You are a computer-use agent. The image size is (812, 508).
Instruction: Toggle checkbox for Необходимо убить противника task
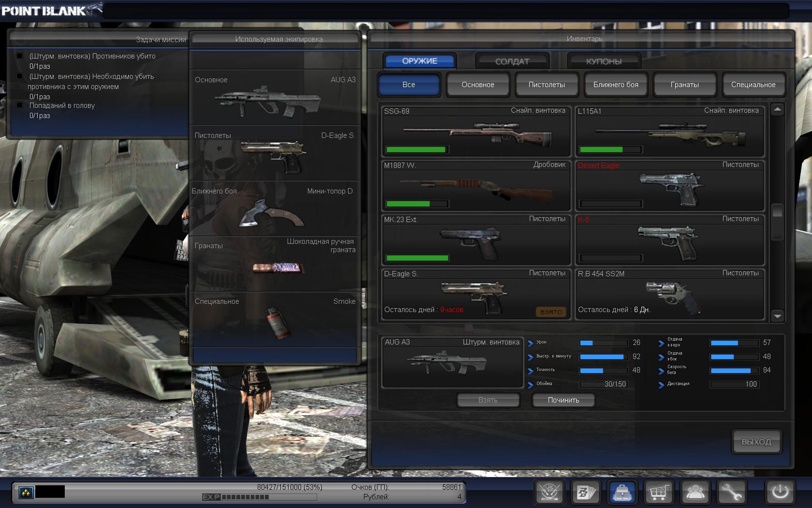pyautogui.click(x=20, y=76)
